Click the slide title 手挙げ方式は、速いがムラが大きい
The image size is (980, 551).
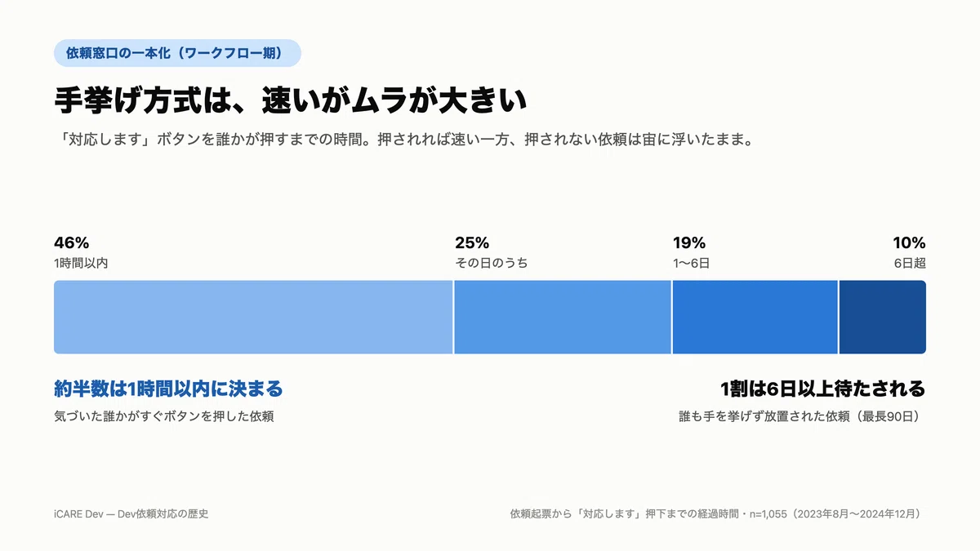(290, 100)
